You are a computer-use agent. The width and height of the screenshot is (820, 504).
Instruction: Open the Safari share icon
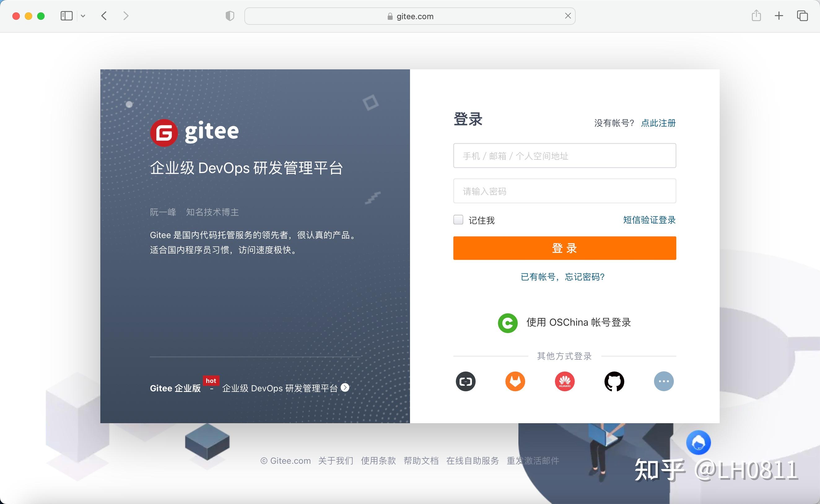[756, 16]
